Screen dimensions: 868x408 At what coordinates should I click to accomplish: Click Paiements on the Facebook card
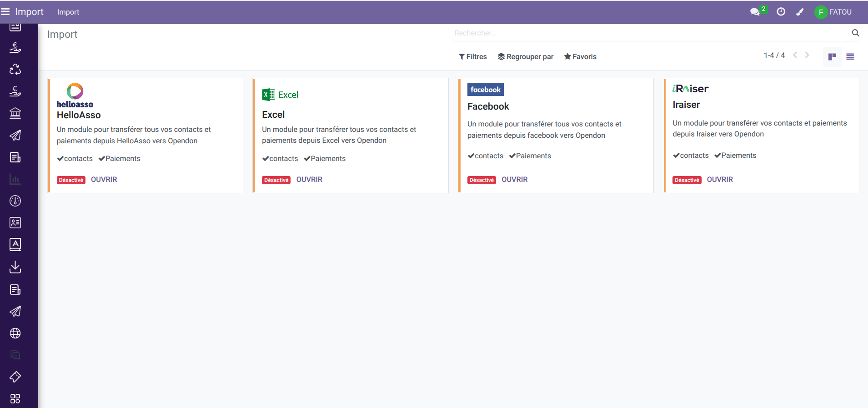(x=530, y=156)
